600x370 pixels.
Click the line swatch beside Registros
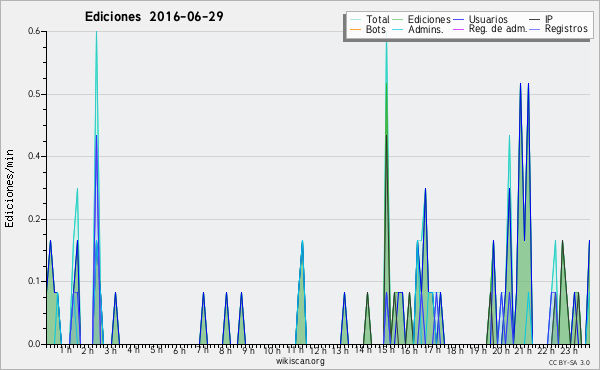coord(535,29)
